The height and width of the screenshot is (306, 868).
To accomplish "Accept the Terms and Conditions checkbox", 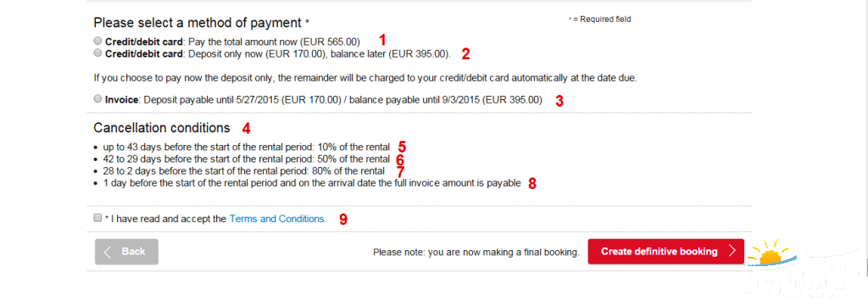I will 98,218.
